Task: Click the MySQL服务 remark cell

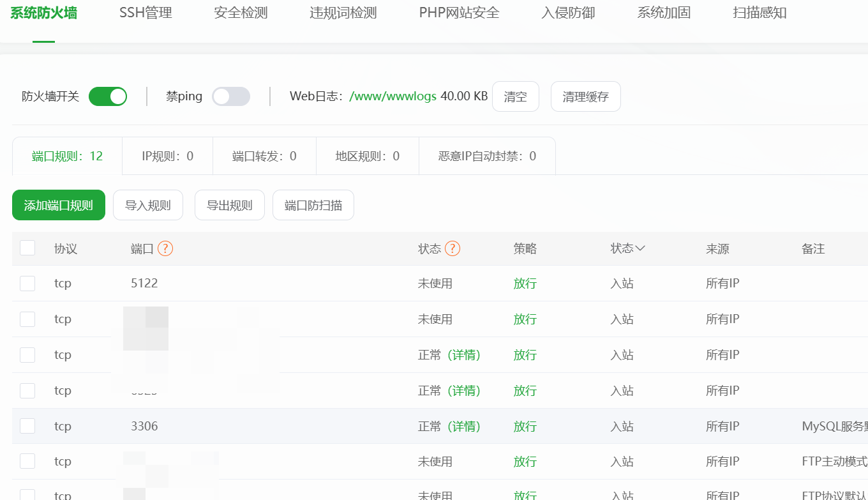Action: tap(835, 426)
